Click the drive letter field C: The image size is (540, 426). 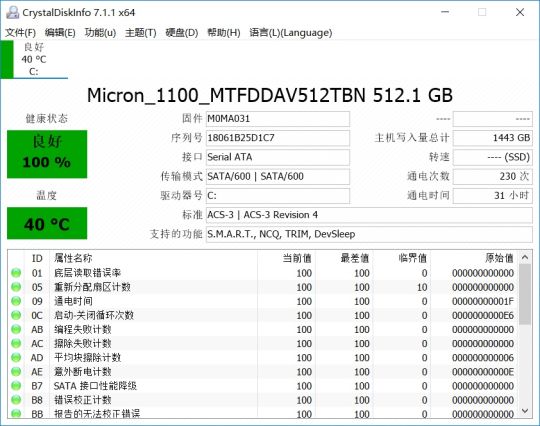point(278,196)
